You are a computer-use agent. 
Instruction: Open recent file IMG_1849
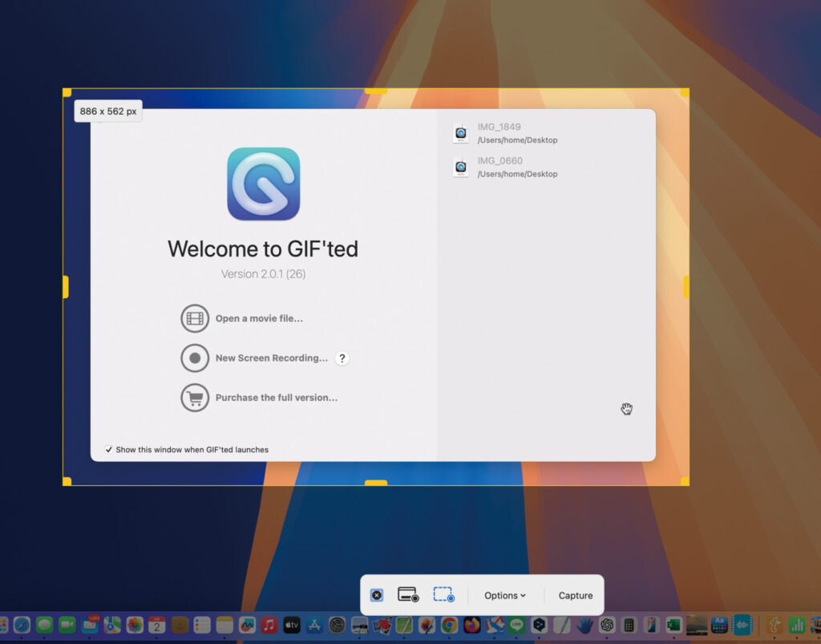click(505, 133)
